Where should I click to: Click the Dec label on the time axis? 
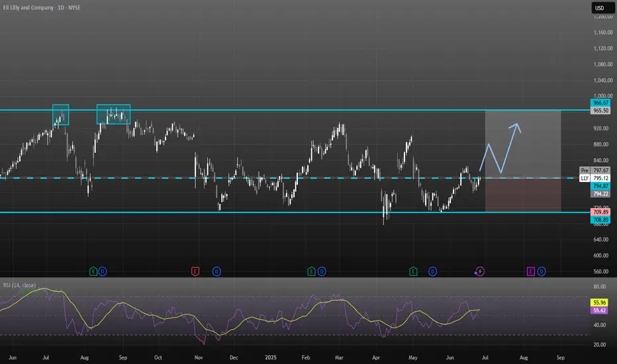pos(234,357)
